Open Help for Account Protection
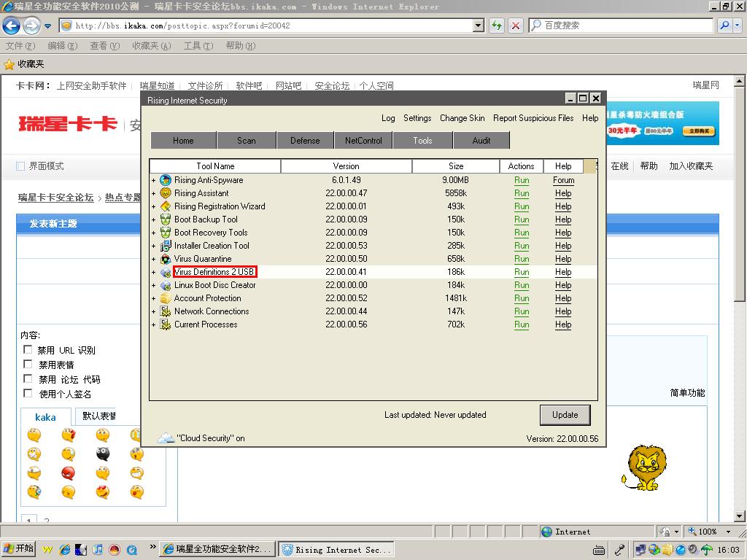The height and width of the screenshot is (560, 747). point(563,298)
